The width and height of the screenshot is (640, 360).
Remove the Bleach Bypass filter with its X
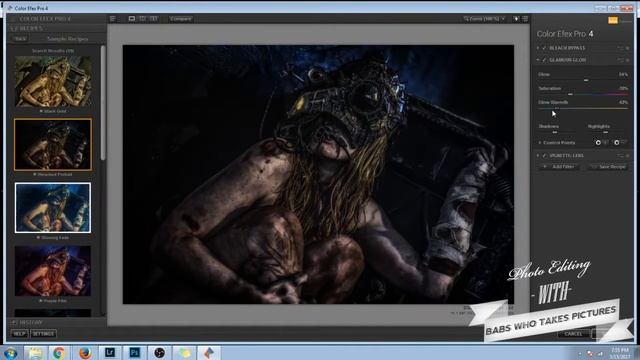(628, 48)
